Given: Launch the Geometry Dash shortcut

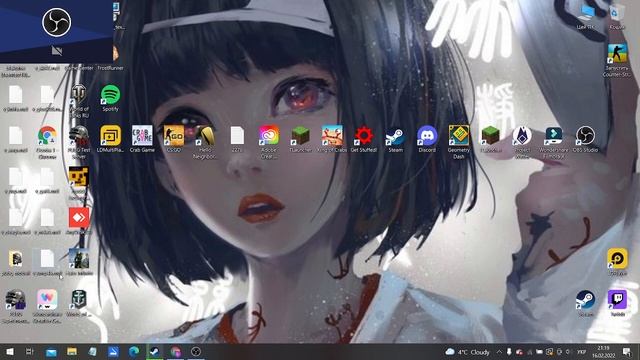Looking at the screenshot, I should [459, 136].
